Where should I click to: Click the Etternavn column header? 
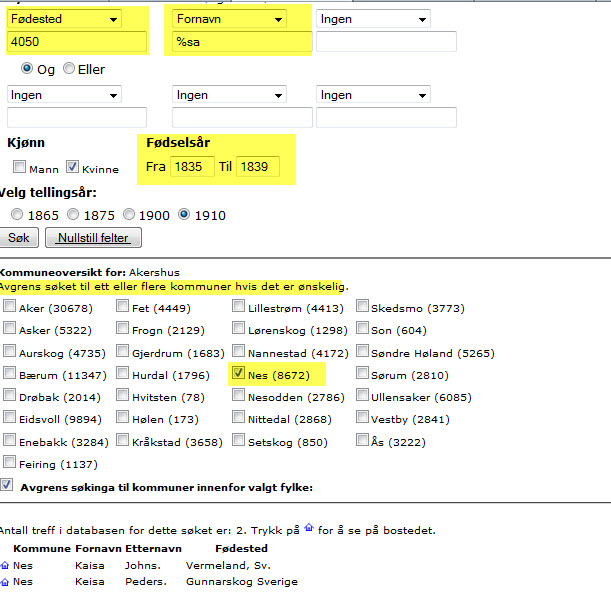(154, 548)
